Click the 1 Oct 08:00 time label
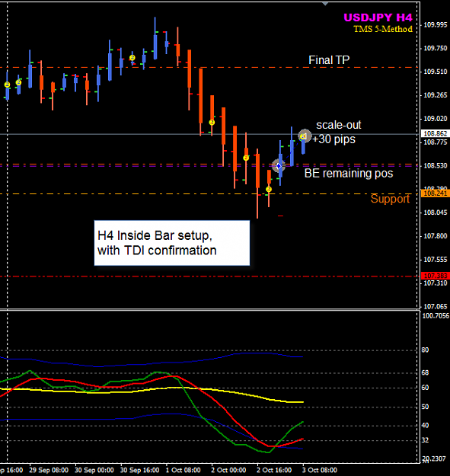Viewport: 450px width, 476px height. 183,470
